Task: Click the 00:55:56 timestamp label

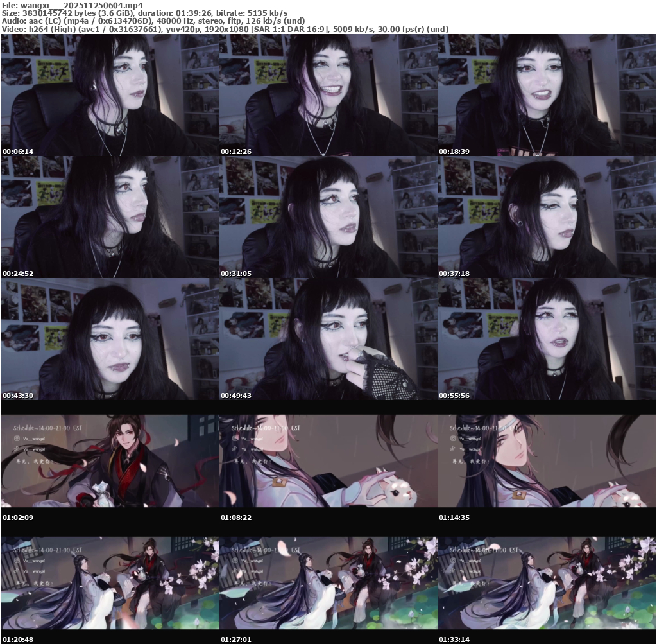Action: click(x=454, y=396)
